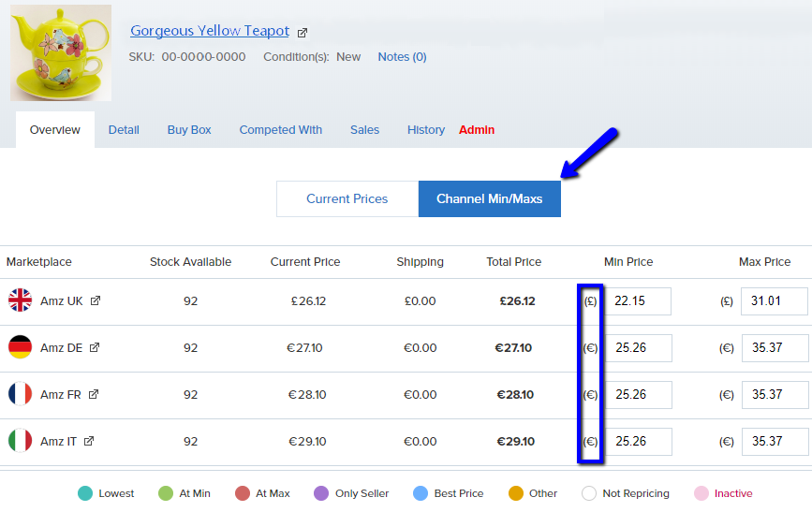Select the Channel Min/Maxs toggle
The width and height of the screenshot is (812, 512).
(489, 198)
